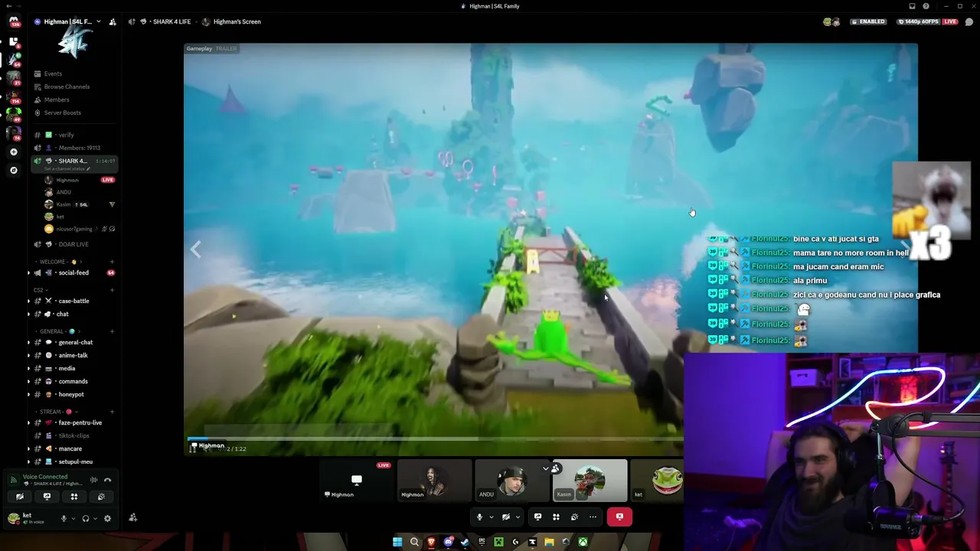Open File Explorer from the taskbar
The width and height of the screenshot is (980, 551).
click(549, 542)
